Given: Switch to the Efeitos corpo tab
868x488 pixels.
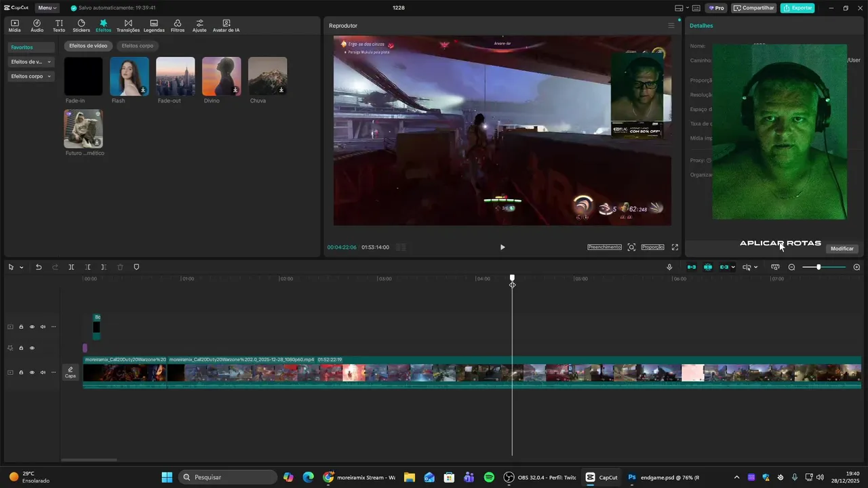Looking at the screenshot, I should pyautogui.click(x=138, y=46).
